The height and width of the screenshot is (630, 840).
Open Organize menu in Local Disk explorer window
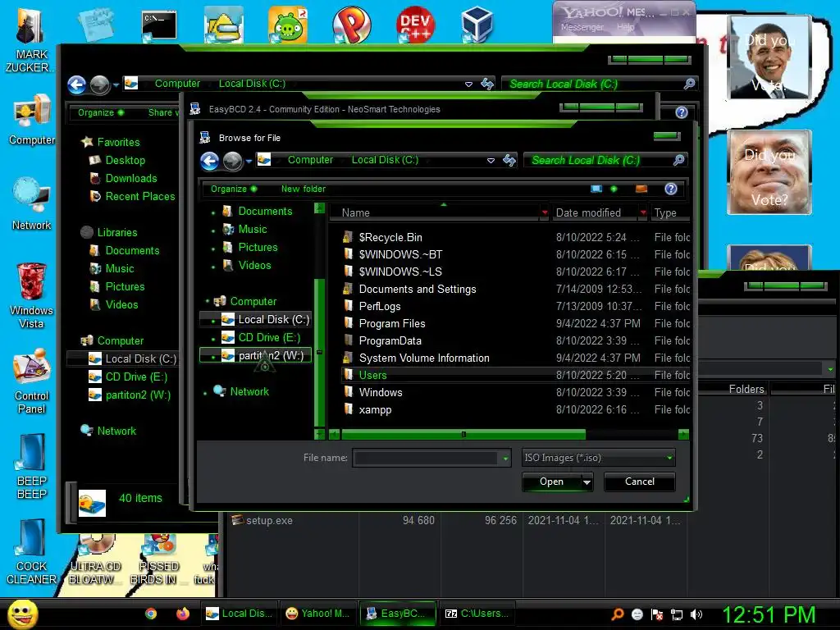click(101, 112)
